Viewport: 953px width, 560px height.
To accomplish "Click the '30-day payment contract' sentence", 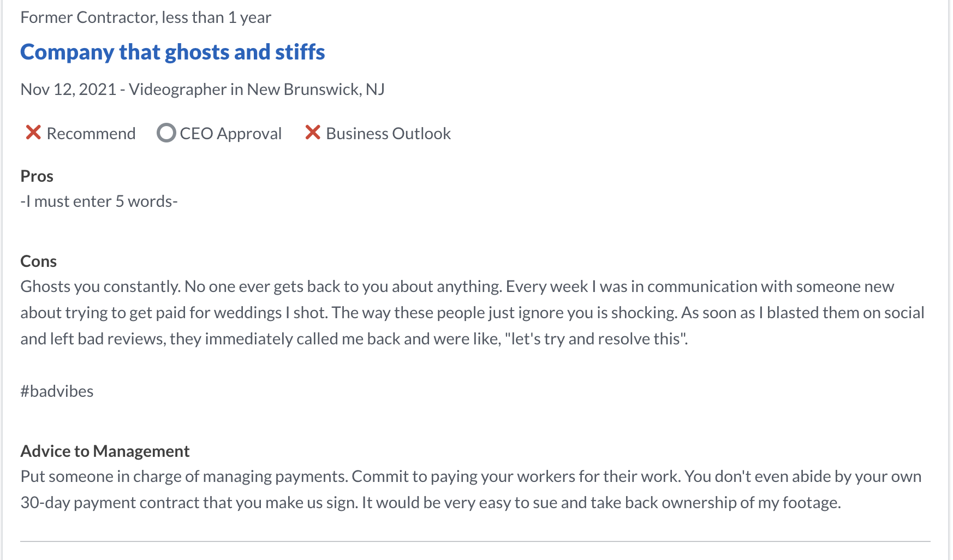I will tap(190, 503).
